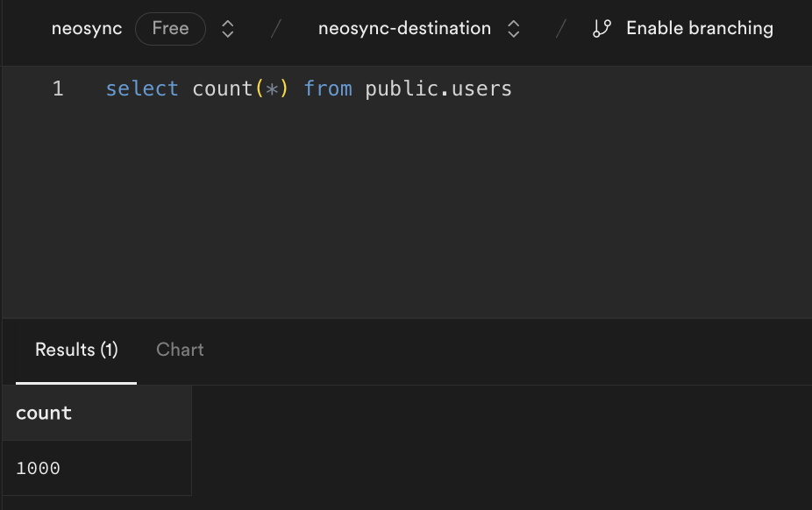Click the public.users table name in query
Viewport: 812px width, 510px height.
pyautogui.click(x=438, y=89)
